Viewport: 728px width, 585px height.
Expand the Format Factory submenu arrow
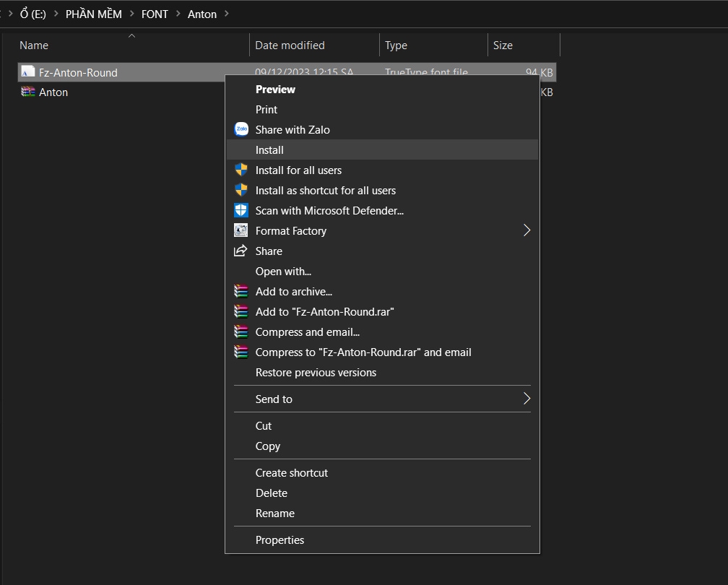click(x=526, y=230)
